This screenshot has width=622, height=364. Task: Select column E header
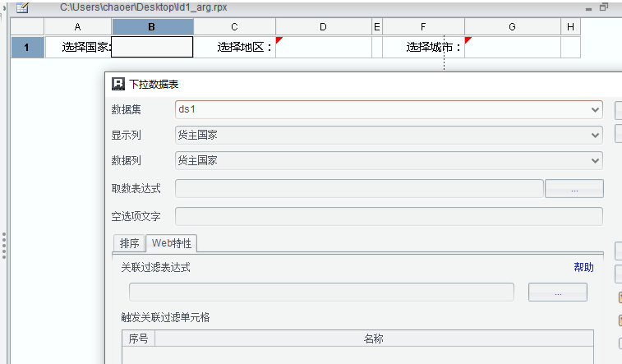[x=377, y=27]
